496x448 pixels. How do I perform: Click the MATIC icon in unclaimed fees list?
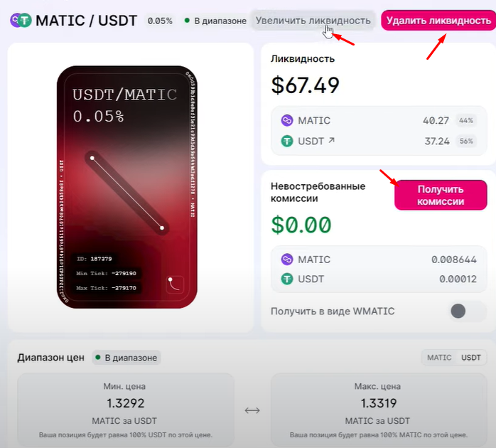click(x=287, y=260)
